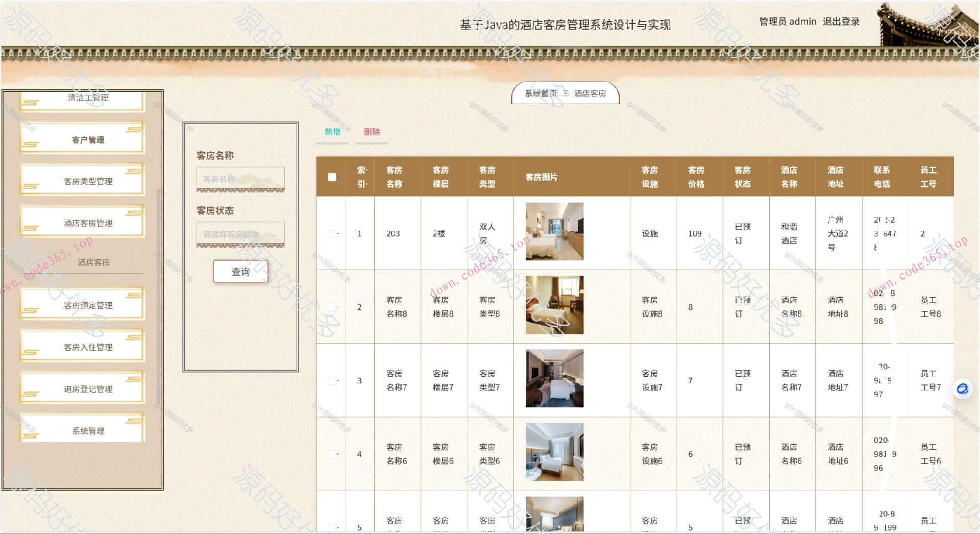Viewport: 980px width, 534px height.
Task: Click the 客房名称7 cell
Action: 397,381
